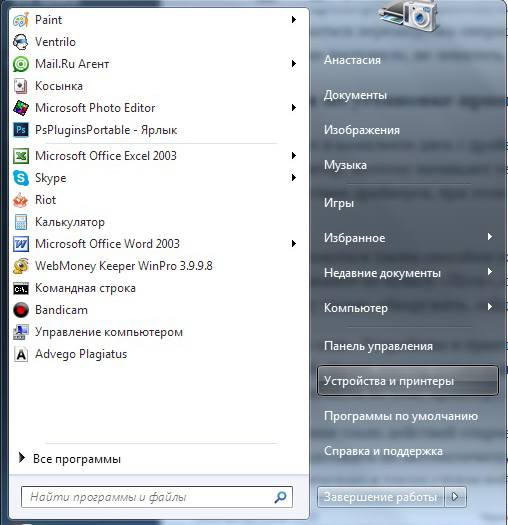Image resolution: width=508 pixels, height=525 pixels.
Task: Expand Microsoft Photo Editor jump list arrow
Action: [x=294, y=107]
